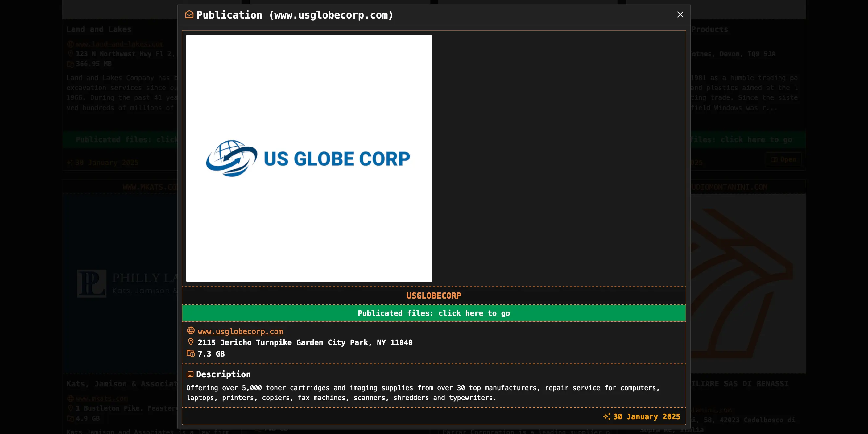The height and width of the screenshot is (434, 868).
Task: Click the envelope icon beside Publication title
Action: (x=189, y=14)
